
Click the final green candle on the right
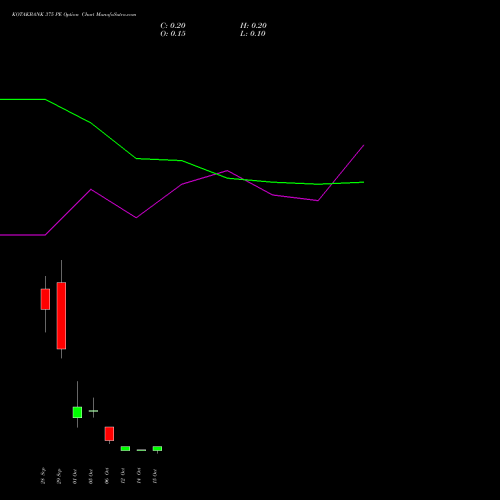[x=157, y=449]
